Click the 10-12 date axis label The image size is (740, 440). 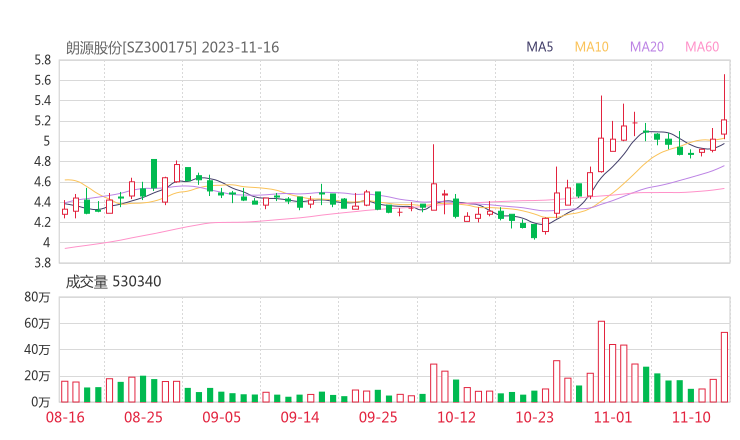pyautogui.click(x=456, y=417)
